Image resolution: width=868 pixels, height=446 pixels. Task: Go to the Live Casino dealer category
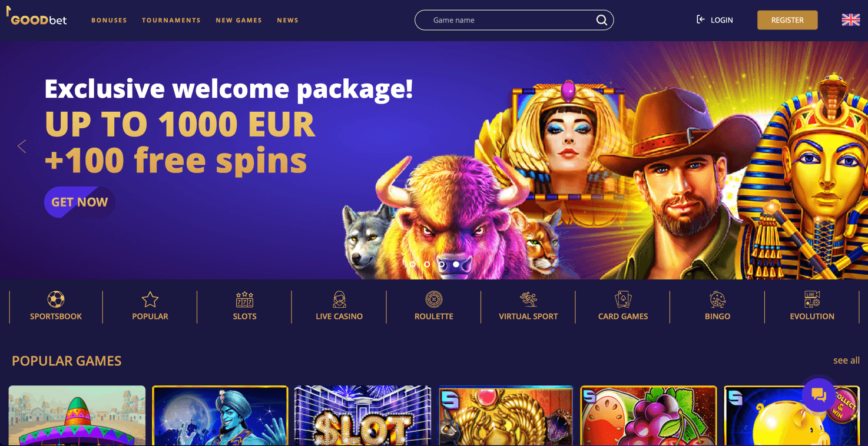pos(339,307)
